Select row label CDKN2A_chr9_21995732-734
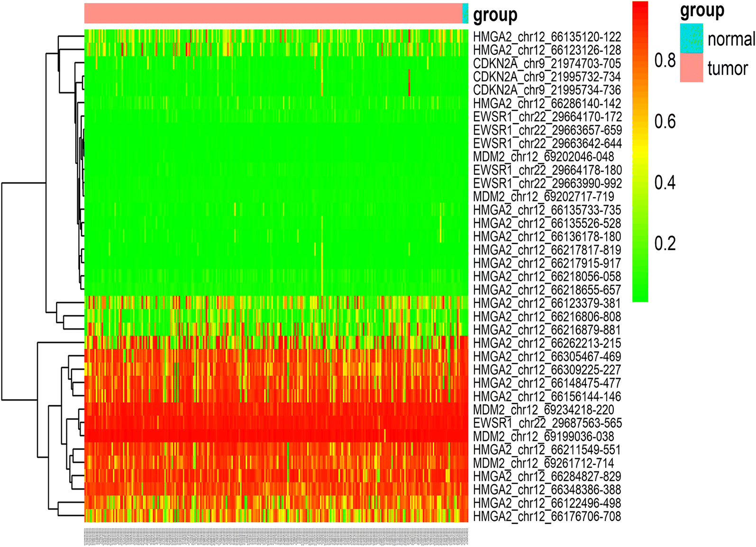Screen dimensions: 756x547 coord(547,76)
